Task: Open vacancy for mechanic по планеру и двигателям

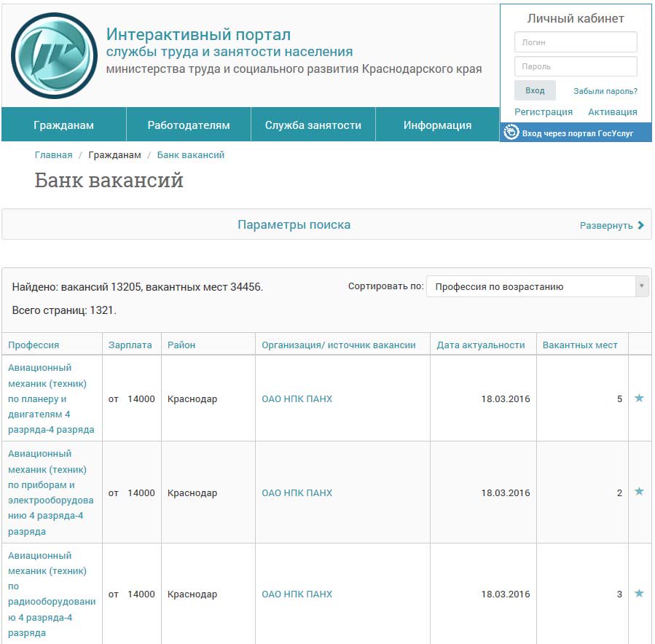Action: pos(51,398)
